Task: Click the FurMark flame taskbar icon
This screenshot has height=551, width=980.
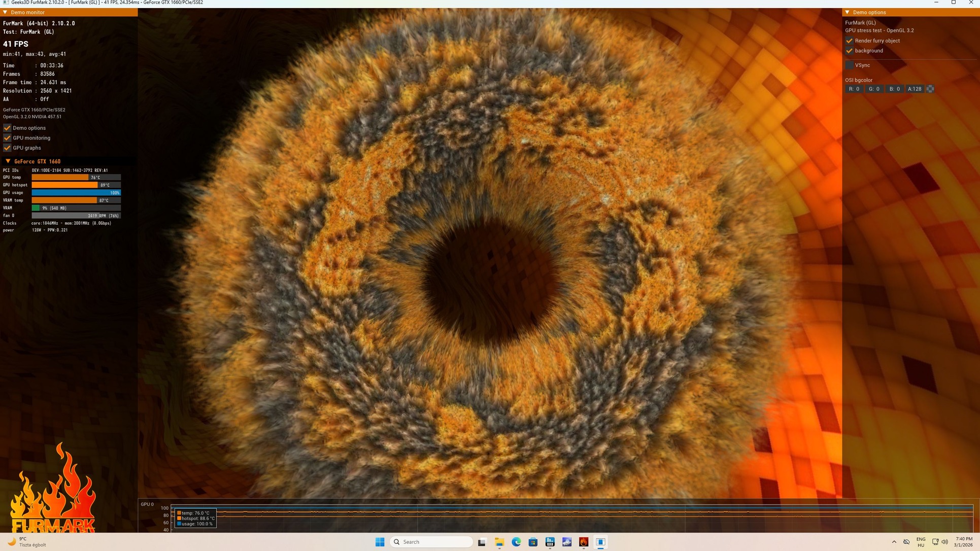Action: coord(584,542)
